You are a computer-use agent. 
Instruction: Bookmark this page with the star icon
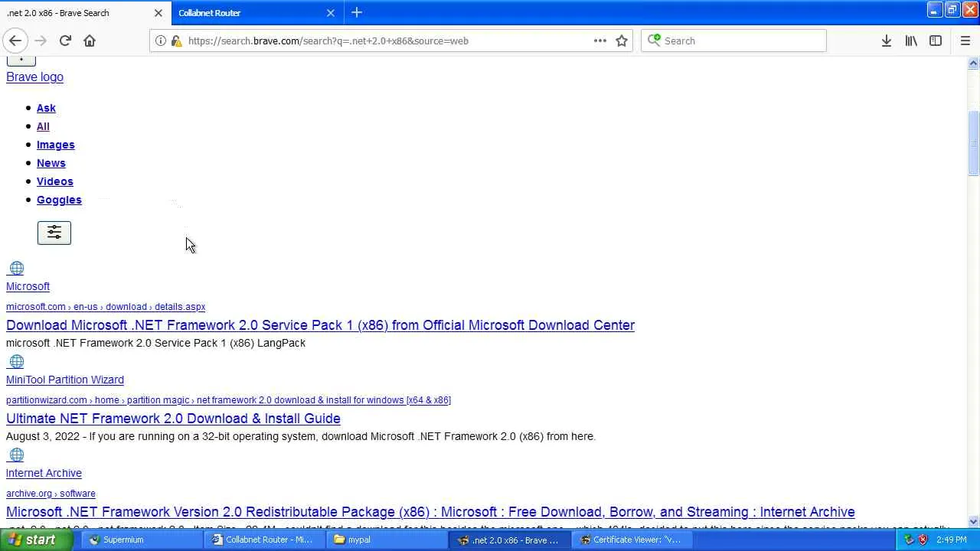pos(622,41)
